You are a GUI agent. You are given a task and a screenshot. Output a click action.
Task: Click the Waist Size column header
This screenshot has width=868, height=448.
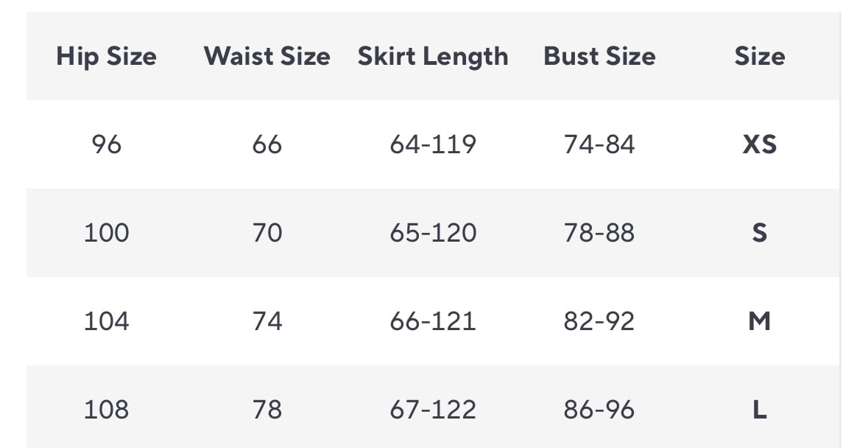point(267,57)
